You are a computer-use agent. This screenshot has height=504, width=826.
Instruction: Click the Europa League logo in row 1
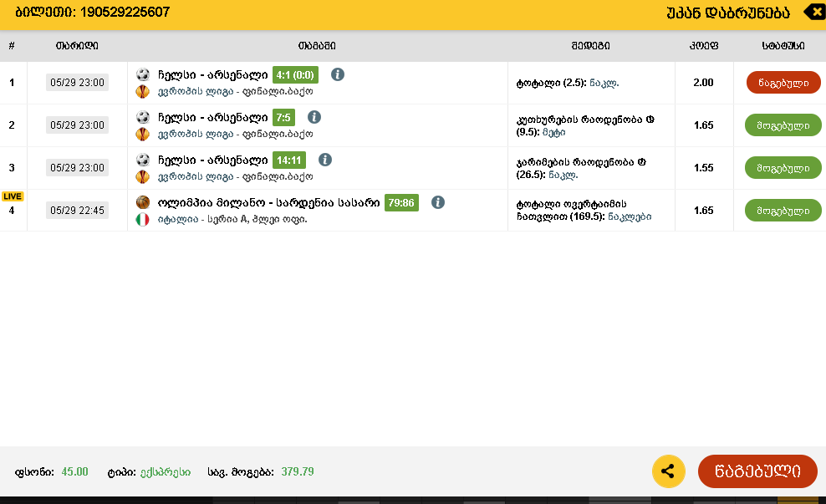tap(143, 92)
